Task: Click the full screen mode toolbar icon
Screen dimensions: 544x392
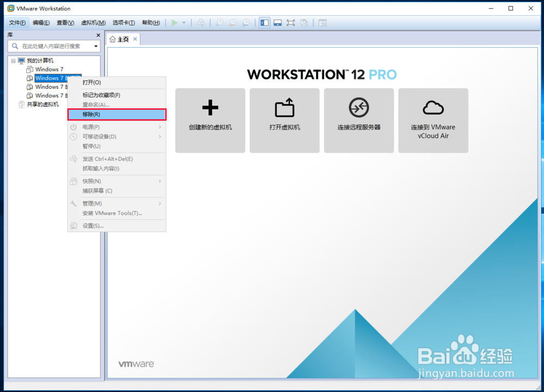Action: pyautogui.click(x=290, y=23)
